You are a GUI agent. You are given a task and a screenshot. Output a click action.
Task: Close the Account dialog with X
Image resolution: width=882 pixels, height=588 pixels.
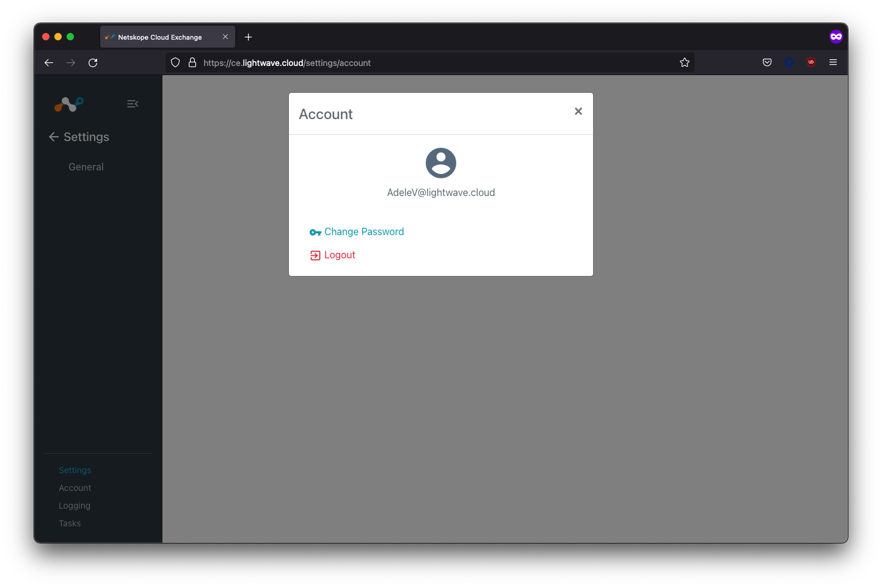click(578, 111)
